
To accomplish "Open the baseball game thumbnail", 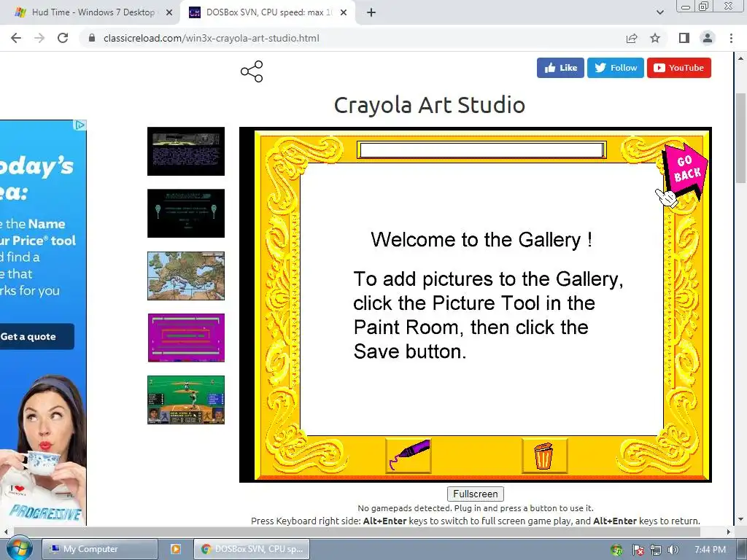I will pyautogui.click(x=186, y=400).
